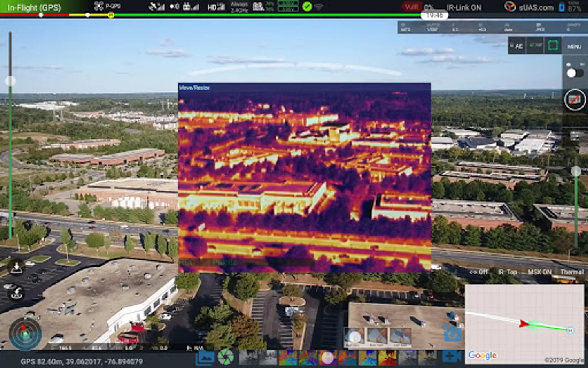Open the obstacle sensor status icon
588x368 pixels.
point(174,7)
